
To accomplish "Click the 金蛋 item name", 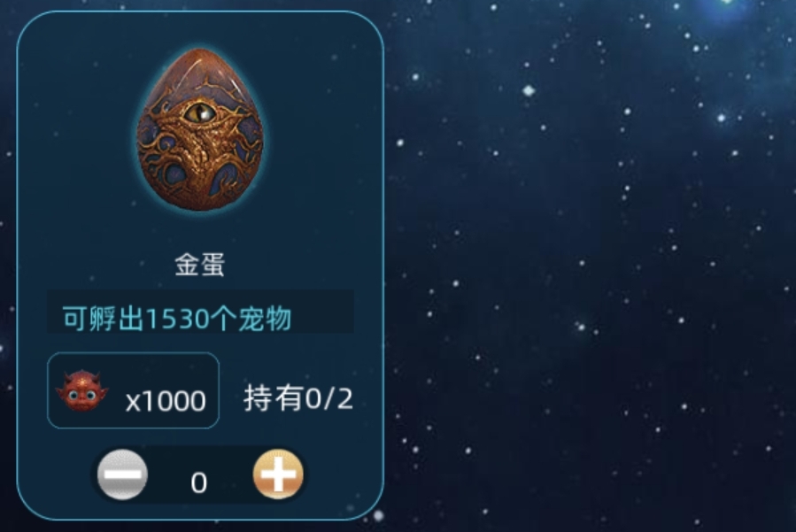I will coord(199,265).
